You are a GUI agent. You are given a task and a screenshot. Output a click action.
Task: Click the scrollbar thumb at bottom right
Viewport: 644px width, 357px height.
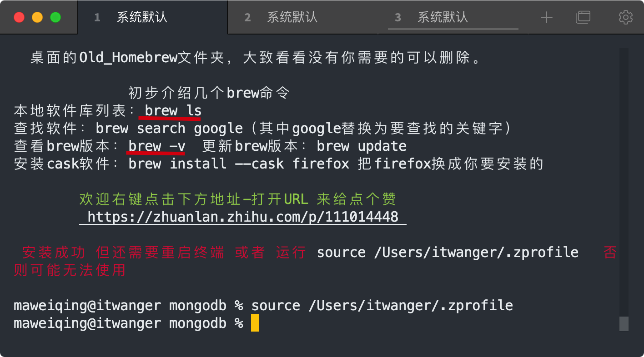click(x=624, y=324)
